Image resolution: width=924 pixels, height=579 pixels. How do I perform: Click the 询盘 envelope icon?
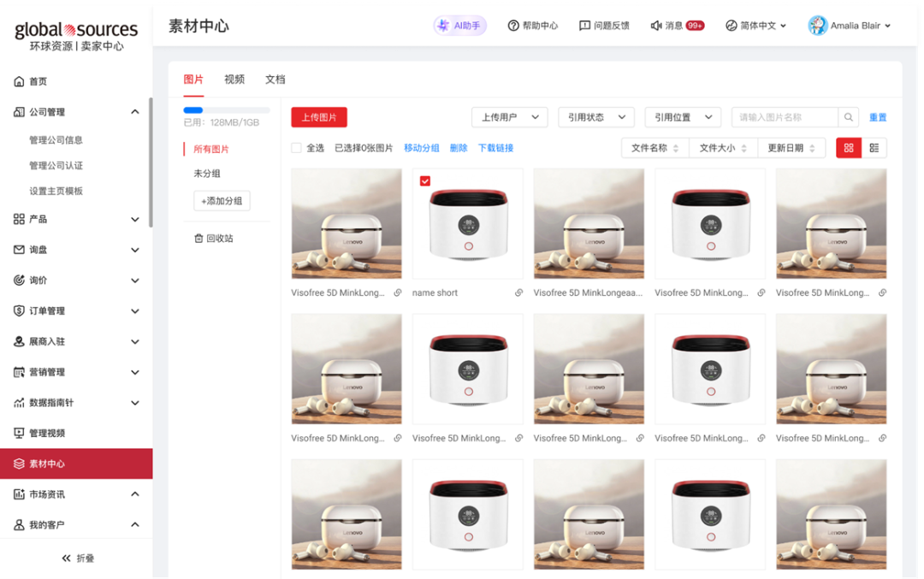point(19,250)
